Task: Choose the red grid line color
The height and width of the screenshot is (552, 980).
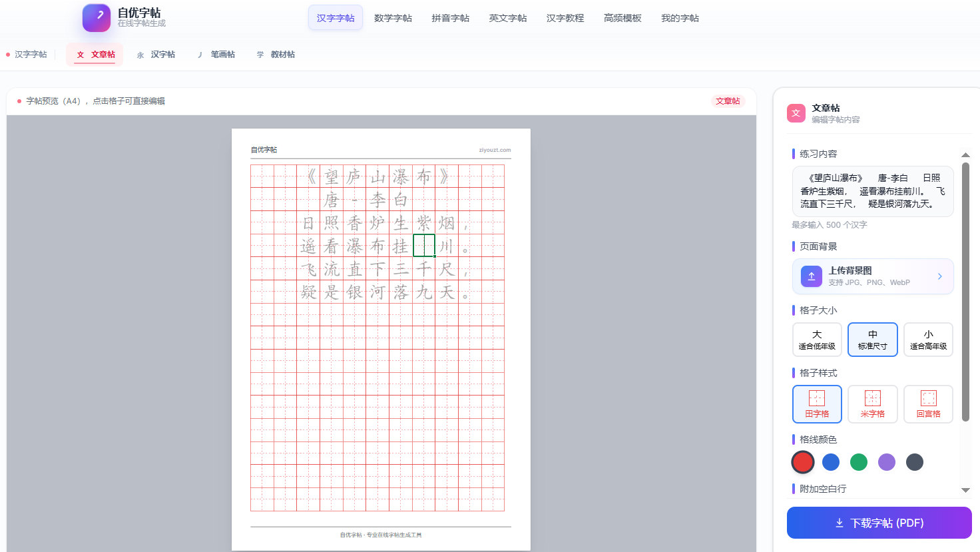Action: 803,462
